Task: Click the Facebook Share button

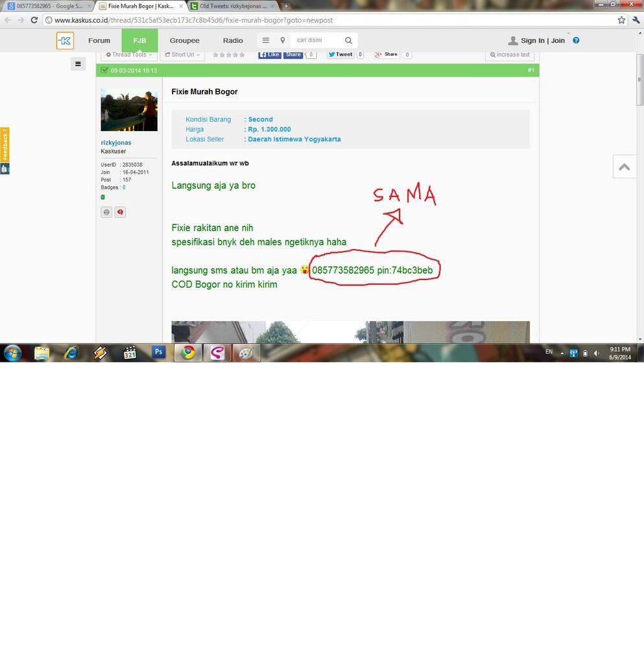Action: coord(293,54)
